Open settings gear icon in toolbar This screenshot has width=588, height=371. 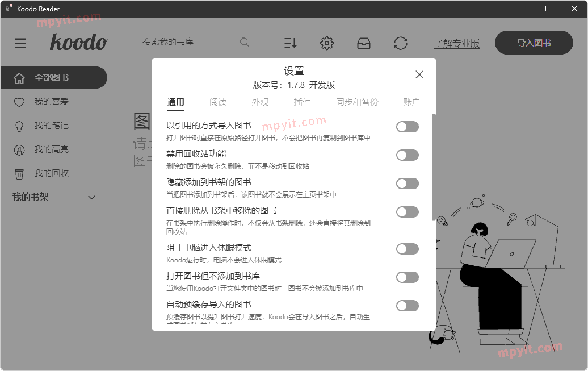[x=326, y=43]
